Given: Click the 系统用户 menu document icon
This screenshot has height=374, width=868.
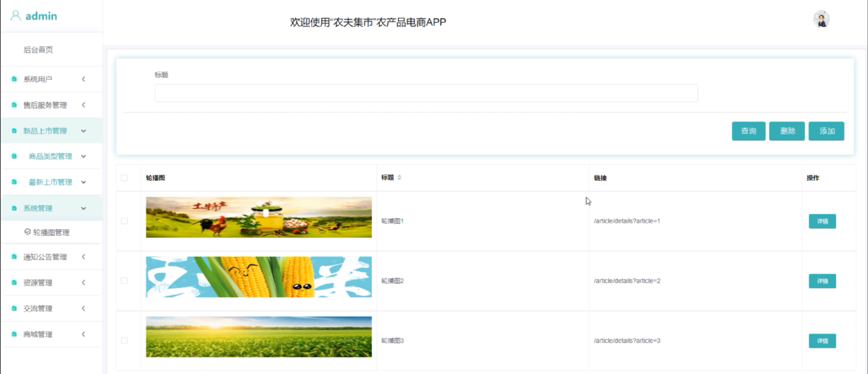Looking at the screenshot, I should [14, 79].
